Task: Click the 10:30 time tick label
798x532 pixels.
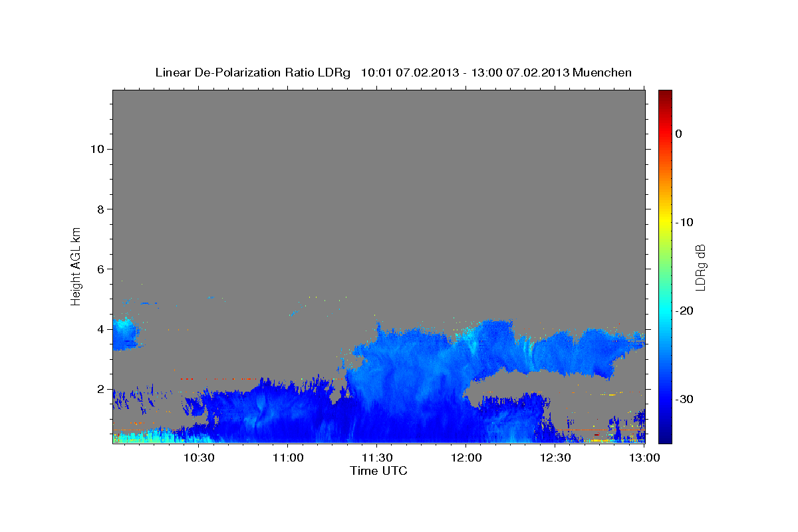Action: click(x=198, y=458)
